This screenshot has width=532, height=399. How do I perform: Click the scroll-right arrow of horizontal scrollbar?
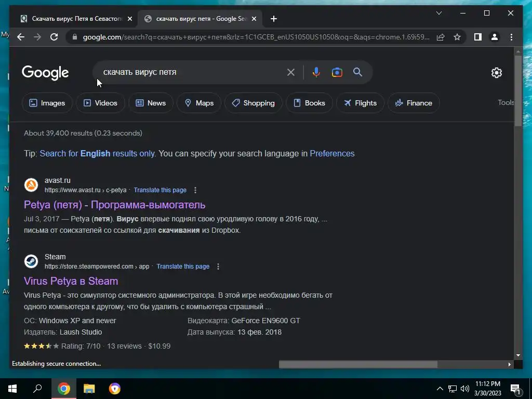[x=509, y=364]
